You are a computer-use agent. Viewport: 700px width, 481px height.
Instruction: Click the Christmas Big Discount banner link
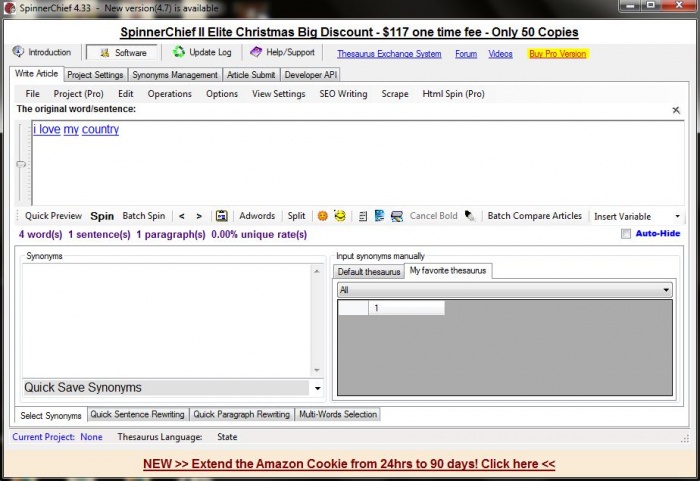pyautogui.click(x=349, y=32)
